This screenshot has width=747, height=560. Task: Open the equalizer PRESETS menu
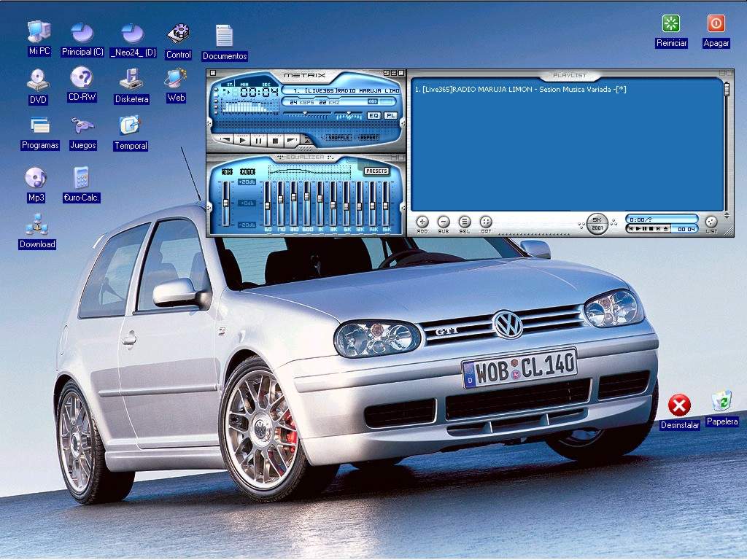(x=376, y=171)
